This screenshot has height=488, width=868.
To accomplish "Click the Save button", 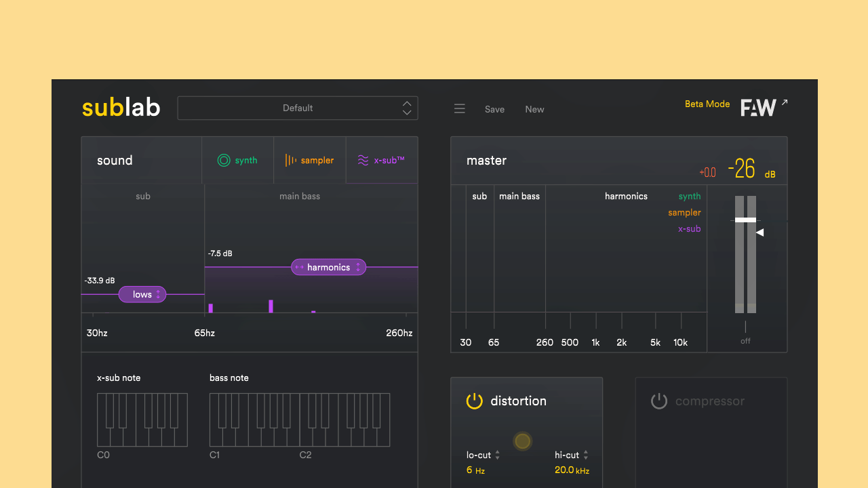I will click(x=494, y=109).
